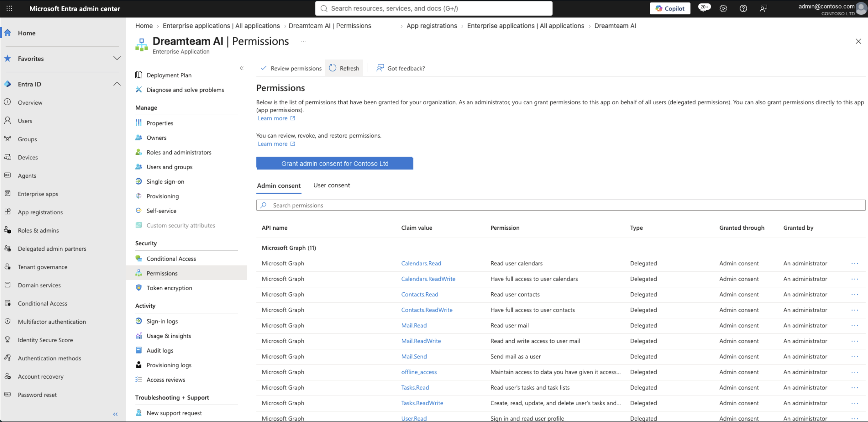Image resolution: width=868 pixels, height=422 pixels.
Task: Collapse the resource menu with double chevron
Action: click(242, 68)
